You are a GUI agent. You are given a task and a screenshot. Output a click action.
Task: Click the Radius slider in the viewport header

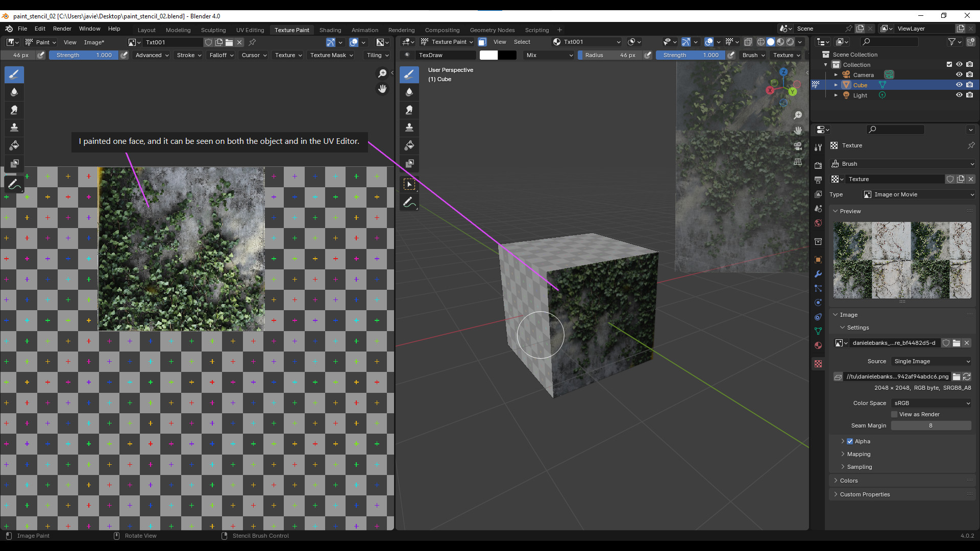[x=610, y=55]
